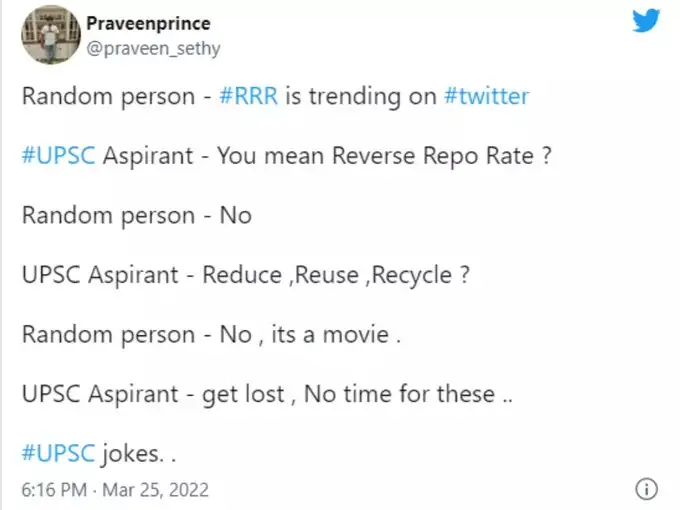Click "UPSC Aspirant" in the Reduce line
Viewport: 680px width, 510px height.
[102, 275]
